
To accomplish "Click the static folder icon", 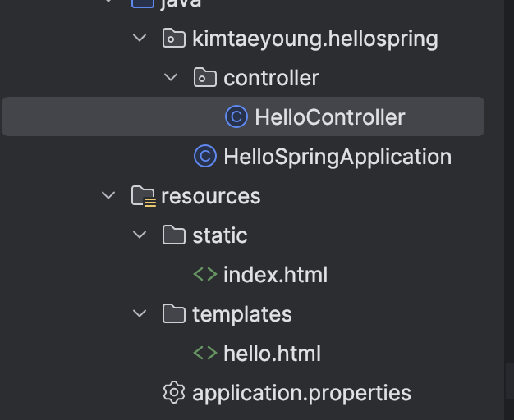I will [174, 235].
